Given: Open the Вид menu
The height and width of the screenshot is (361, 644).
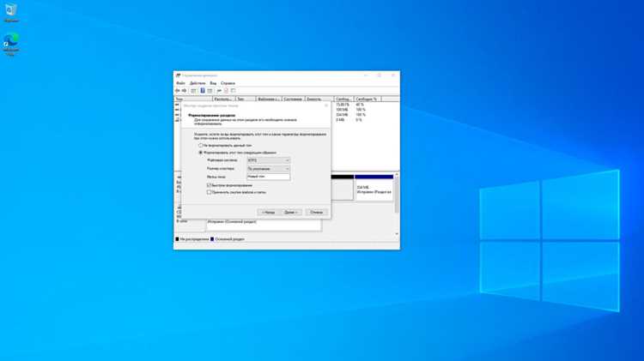Looking at the screenshot, I should (x=213, y=83).
